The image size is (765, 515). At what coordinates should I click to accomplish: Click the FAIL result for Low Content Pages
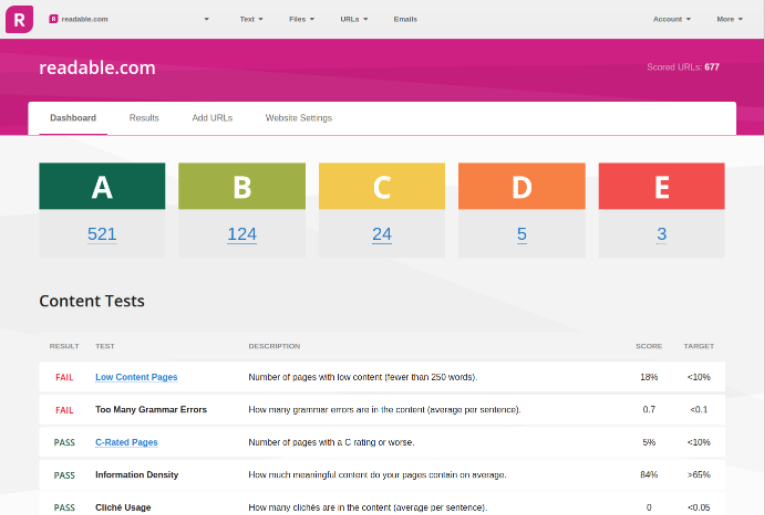coord(64,377)
